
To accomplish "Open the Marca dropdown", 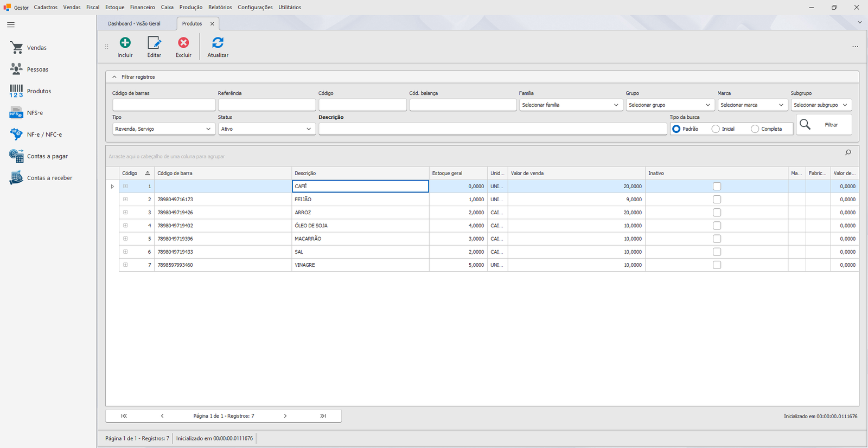I will point(752,105).
